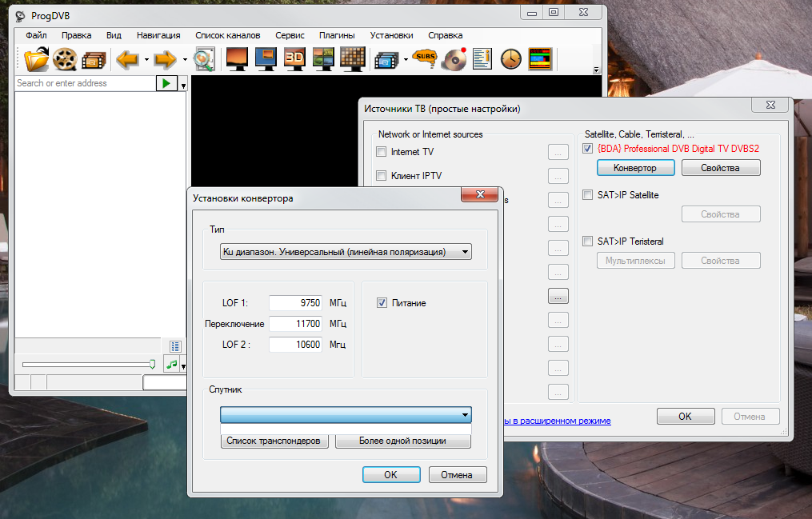This screenshot has height=519, width=812.
Task: Click the SUBS subtitles icon
Action: pos(425,59)
